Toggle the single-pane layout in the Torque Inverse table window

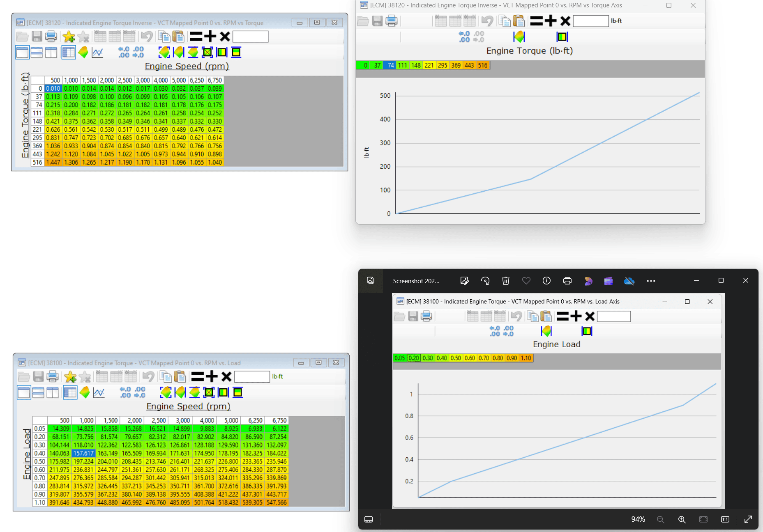(x=22, y=52)
